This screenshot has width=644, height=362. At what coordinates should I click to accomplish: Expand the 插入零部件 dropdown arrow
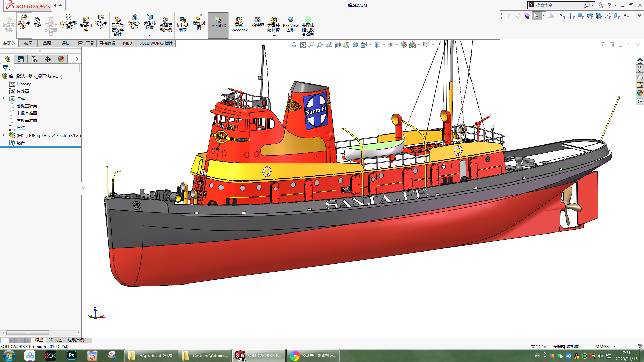pyautogui.click(x=24, y=35)
